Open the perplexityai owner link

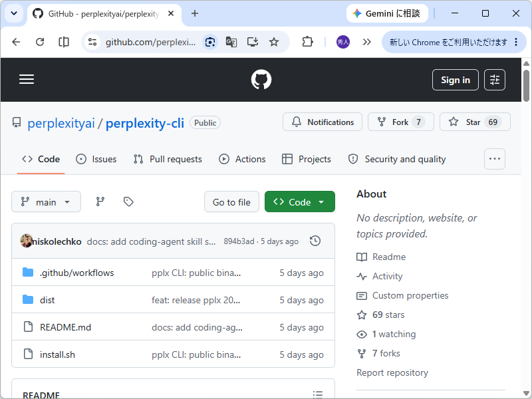click(x=61, y=123)
